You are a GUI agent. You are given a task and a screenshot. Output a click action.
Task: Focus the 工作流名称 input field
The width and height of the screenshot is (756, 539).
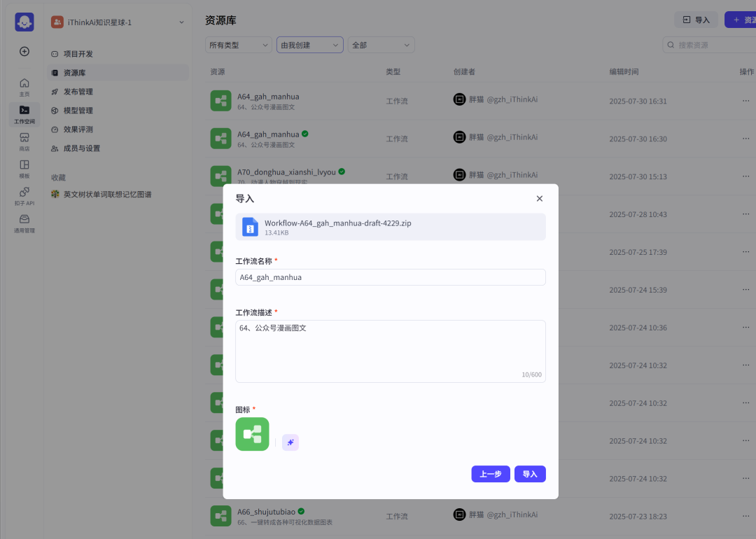[391, 277]
